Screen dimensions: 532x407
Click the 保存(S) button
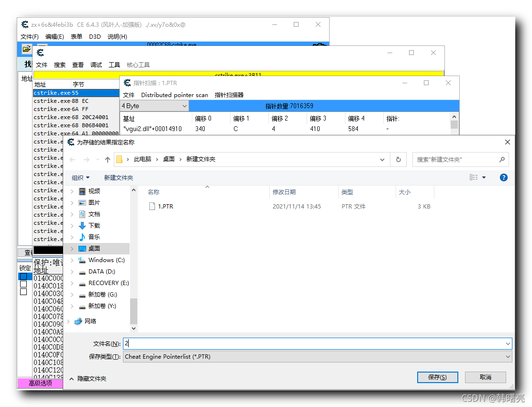[x=437, y=377]
